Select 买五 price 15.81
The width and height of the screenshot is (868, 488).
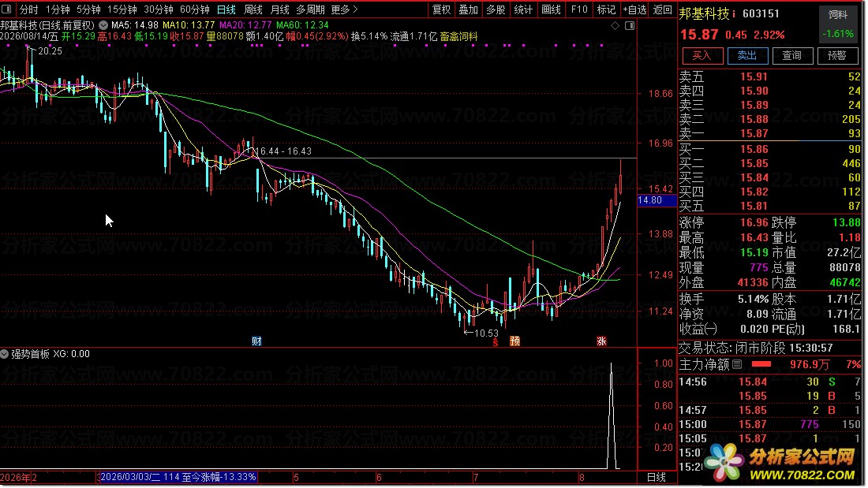(x=754, y=207)
